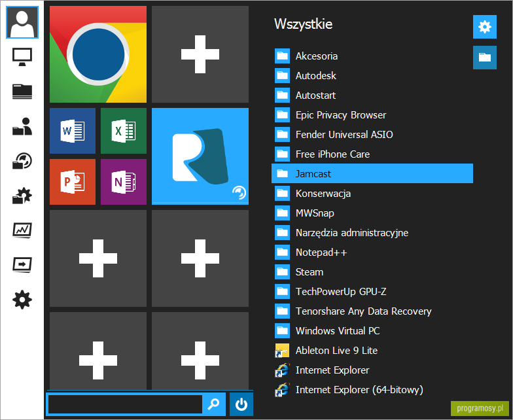The width and height of the screenshot is (513, 420).
Task: Open the user and folders icon in sidebar
Action: 22,126
